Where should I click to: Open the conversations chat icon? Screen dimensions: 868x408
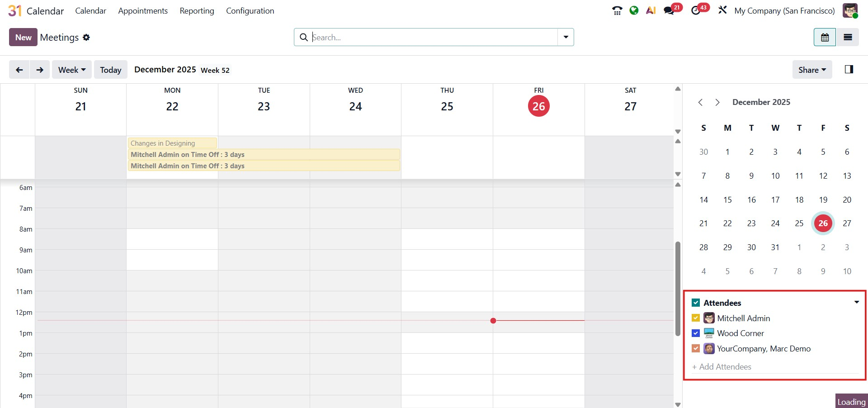(x=669, y=11)
